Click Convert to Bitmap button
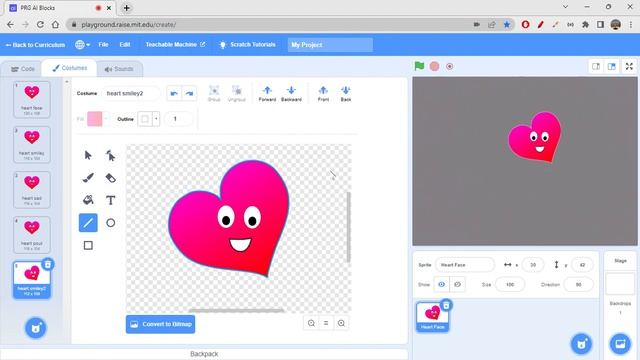640x360 pixels. pos(160,324)
